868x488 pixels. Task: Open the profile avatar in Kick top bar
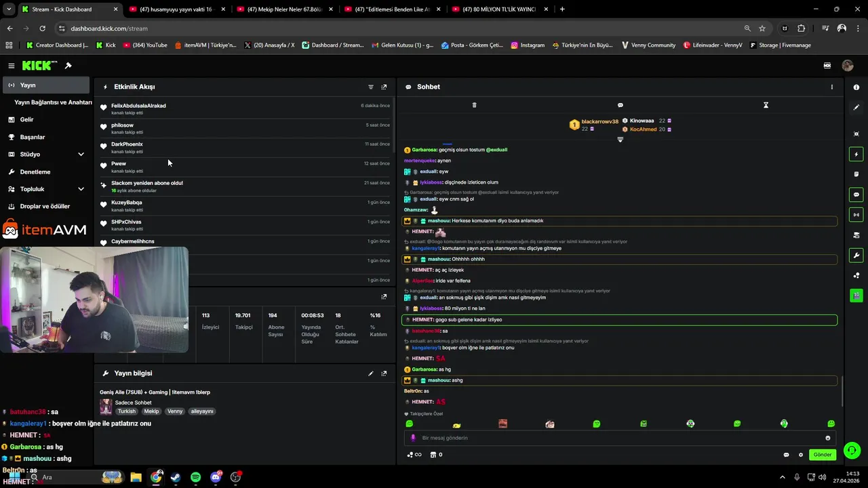pos(848,66)
